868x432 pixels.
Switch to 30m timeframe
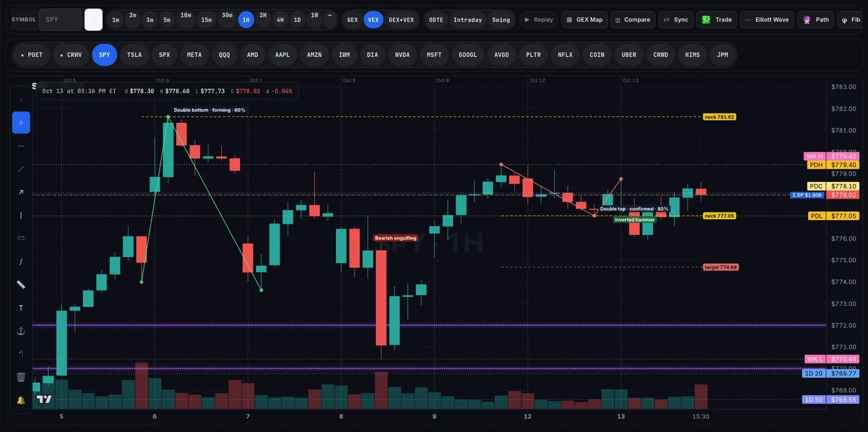(227, 20)
